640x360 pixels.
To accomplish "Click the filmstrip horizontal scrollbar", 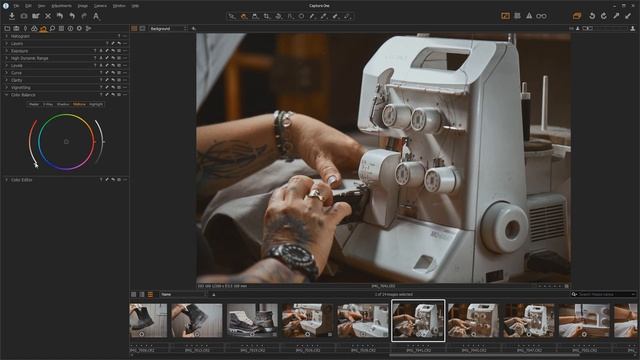I will [x=484, y=356].
